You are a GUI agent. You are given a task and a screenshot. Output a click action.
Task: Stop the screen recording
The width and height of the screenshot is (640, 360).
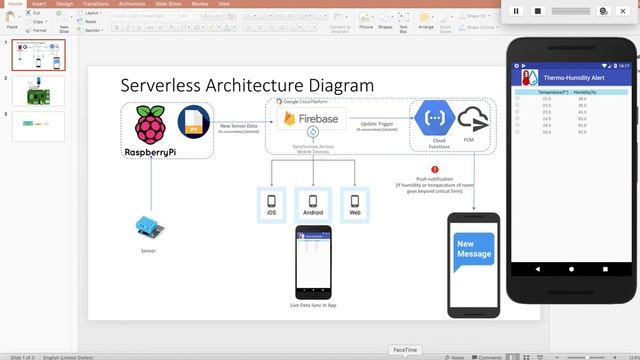538,11
